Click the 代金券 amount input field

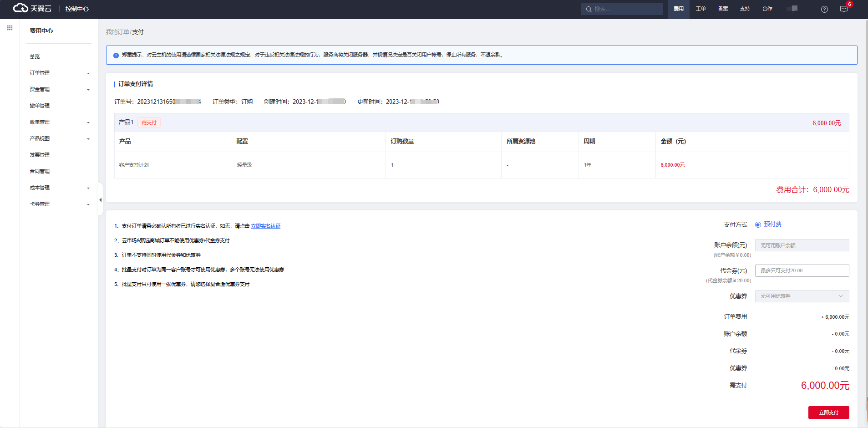pyautogui.click(x=802, y=270)
